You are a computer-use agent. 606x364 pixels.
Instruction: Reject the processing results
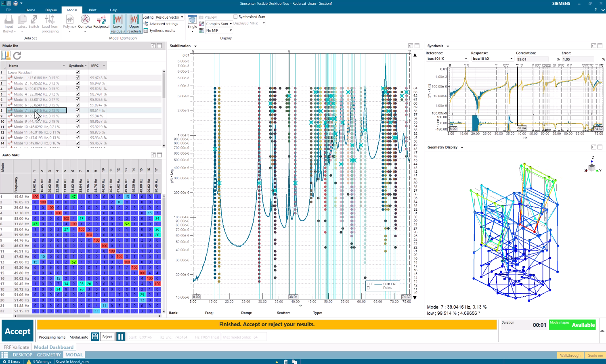coord(107,336)
